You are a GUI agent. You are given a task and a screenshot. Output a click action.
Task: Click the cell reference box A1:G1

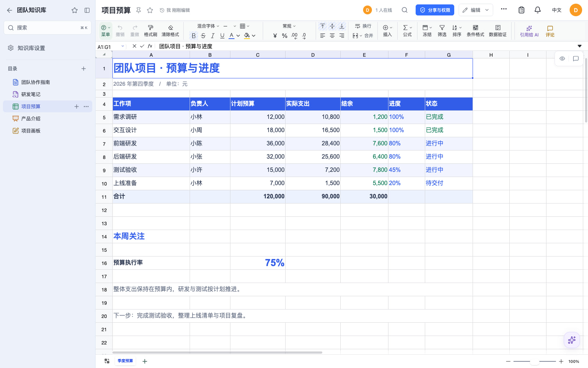[111, 46]
